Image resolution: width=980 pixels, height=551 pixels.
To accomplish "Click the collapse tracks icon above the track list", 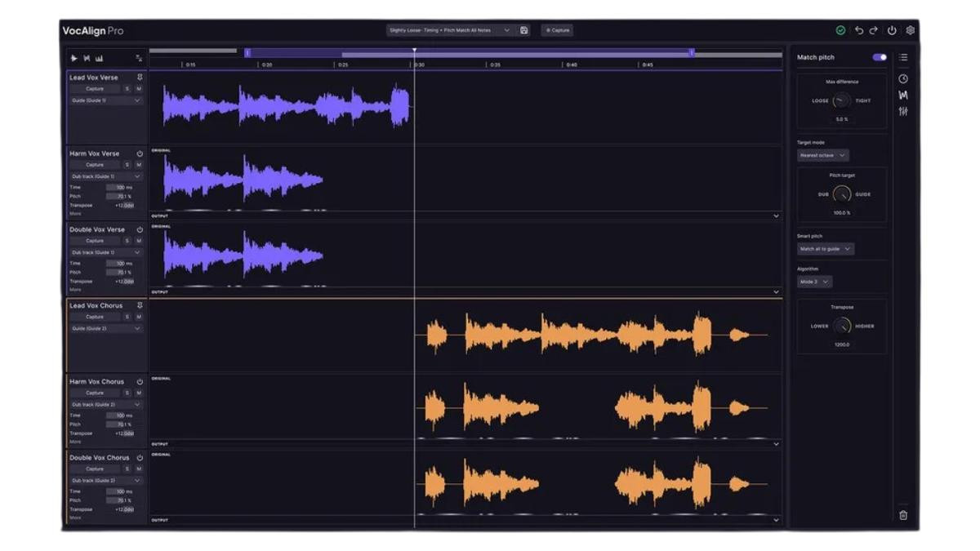I will pos(139,58).
